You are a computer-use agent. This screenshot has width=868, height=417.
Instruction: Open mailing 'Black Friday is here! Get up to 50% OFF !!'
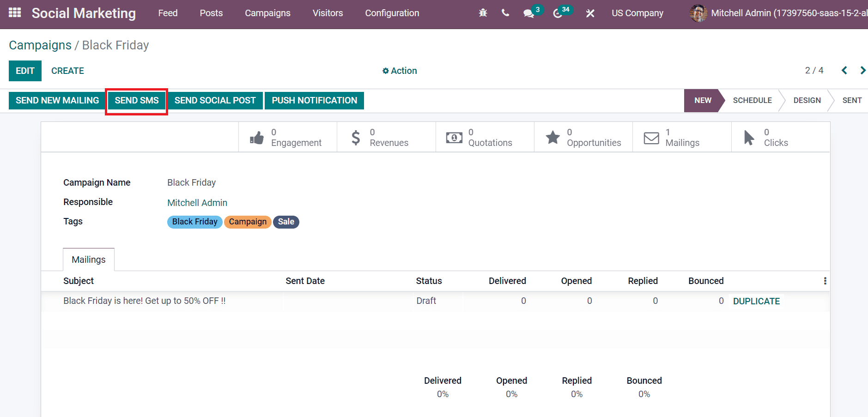(x=145, y=301)
